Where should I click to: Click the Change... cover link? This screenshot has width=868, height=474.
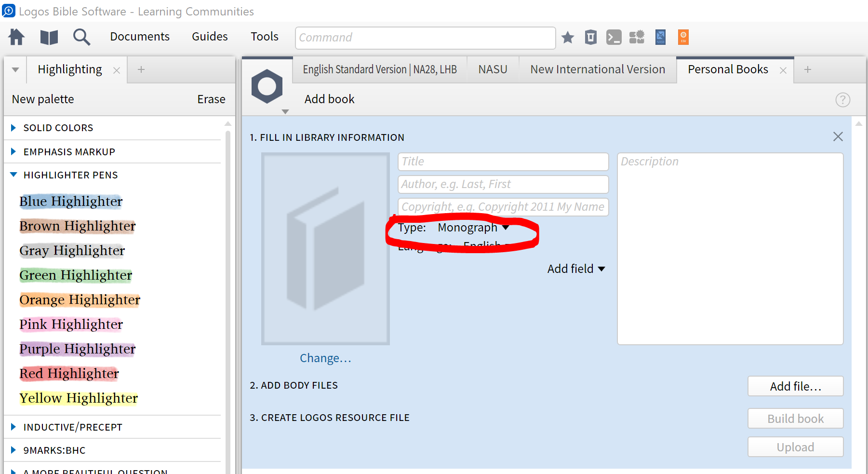[x=325, y=358]
